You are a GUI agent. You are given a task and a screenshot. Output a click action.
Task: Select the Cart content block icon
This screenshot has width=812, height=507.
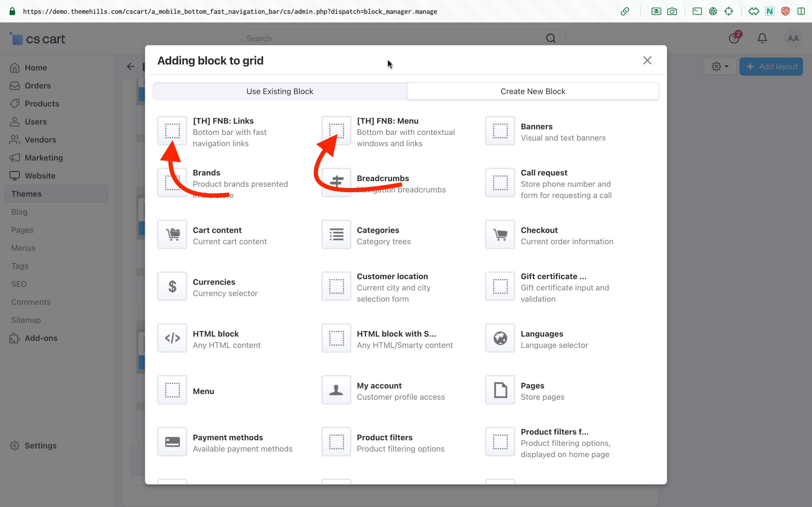pyautogui.click(x=172, y=234)
